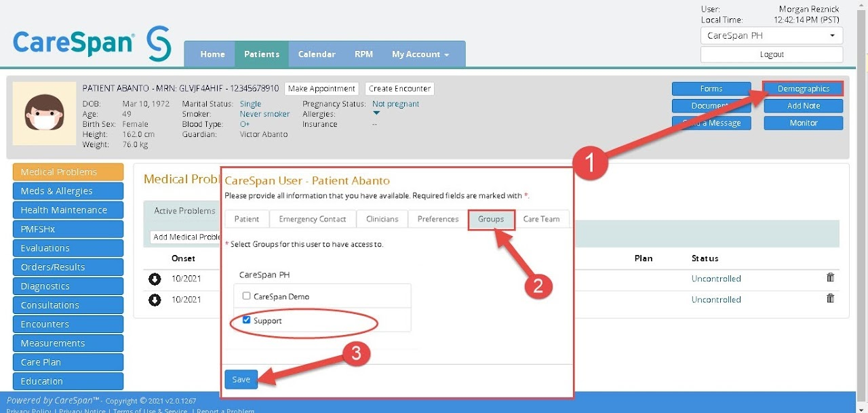Viewport: 868px width, 413px height.
Task: Select the Groups tab
Action: [491, 219]
